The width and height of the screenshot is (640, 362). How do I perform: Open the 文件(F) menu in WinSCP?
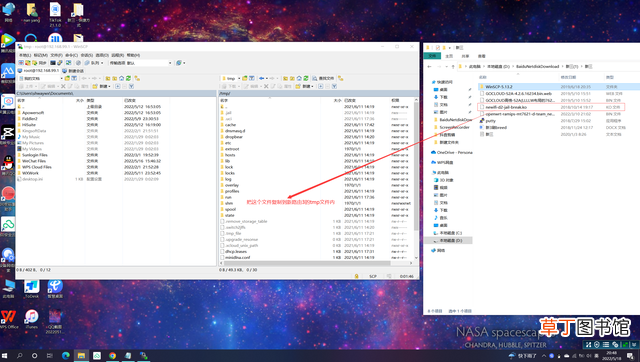(x=56, y=55)
